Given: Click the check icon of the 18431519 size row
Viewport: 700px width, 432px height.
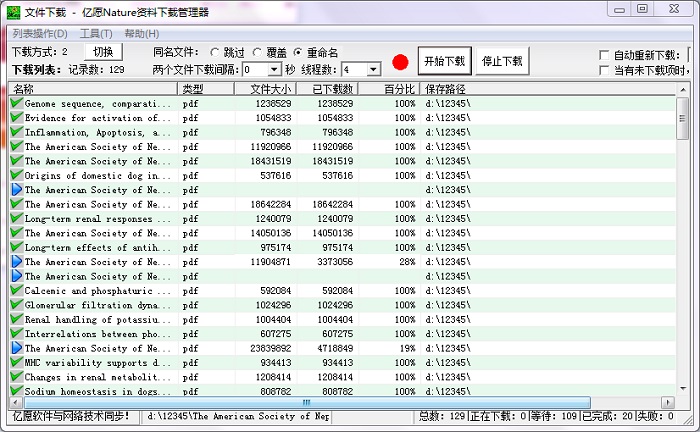Looking at the screenshot, I should tap(17, 161).
